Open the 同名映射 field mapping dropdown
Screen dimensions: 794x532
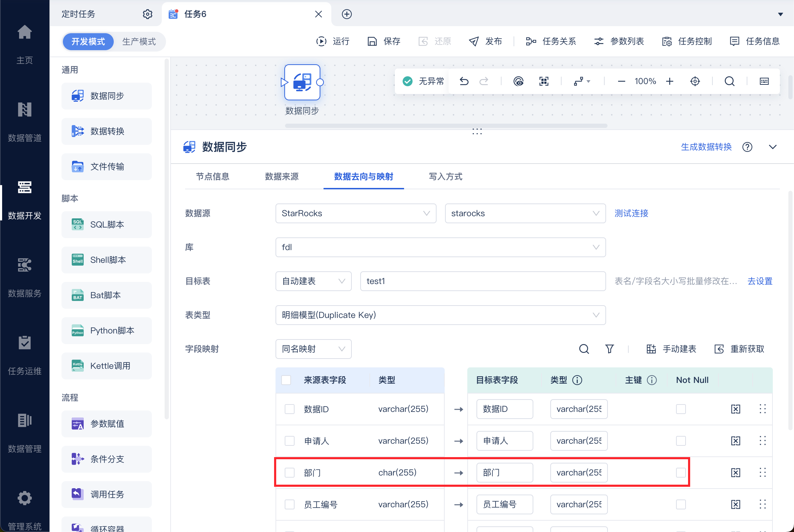pos(313,349)
